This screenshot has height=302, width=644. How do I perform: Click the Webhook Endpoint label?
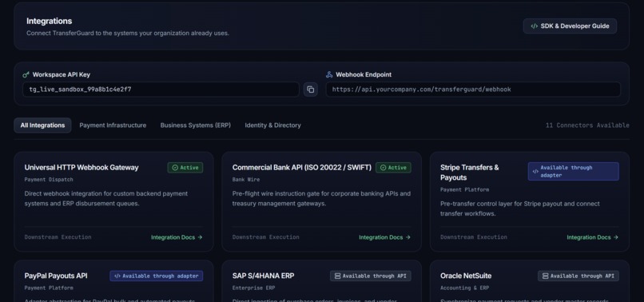(364, 75)
